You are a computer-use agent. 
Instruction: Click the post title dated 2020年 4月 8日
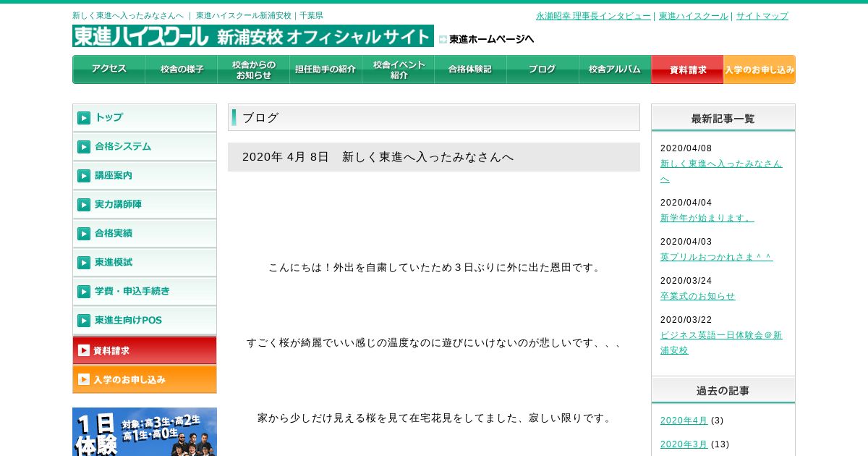(378, 157)
